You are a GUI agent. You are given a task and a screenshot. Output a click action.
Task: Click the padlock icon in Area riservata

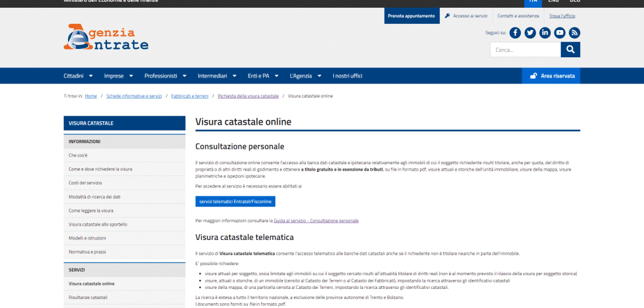533,76
